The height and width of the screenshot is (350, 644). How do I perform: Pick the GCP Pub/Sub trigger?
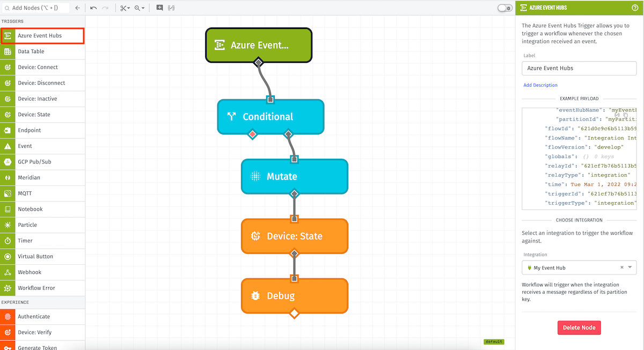pos(42,162)
